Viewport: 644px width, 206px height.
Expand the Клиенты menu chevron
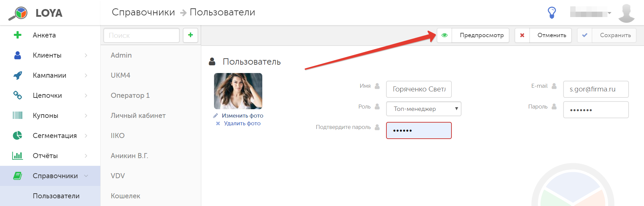86,55
